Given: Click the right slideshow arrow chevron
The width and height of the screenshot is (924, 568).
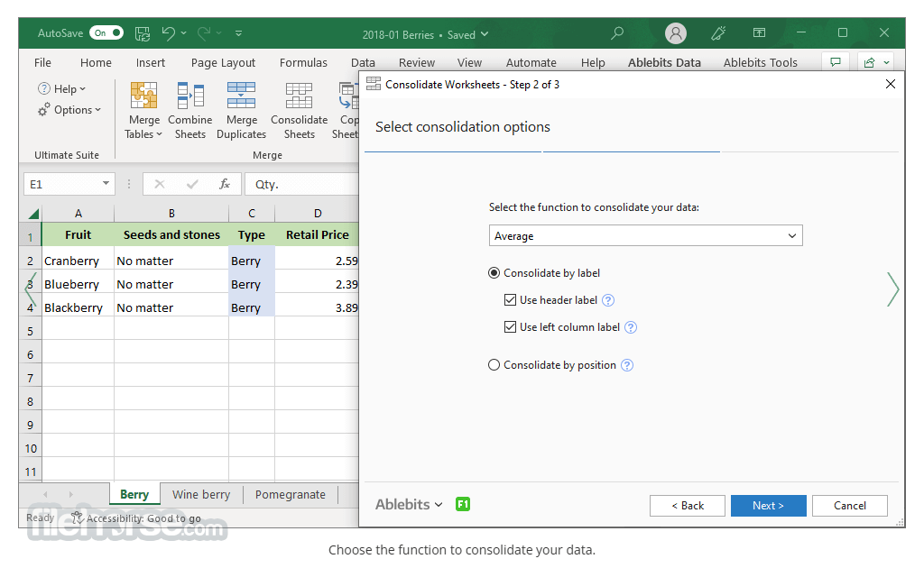Looking at the screenshot, I should point(892,289).
